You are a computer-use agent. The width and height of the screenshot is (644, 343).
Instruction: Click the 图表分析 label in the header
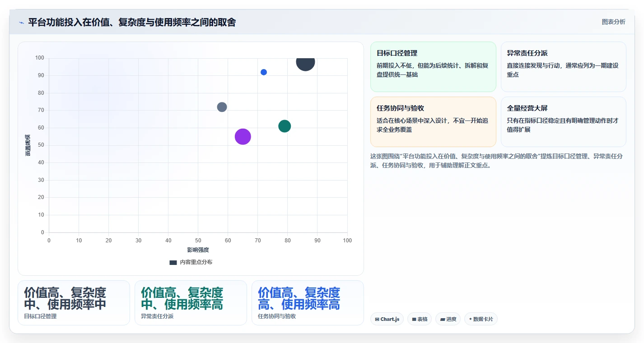click(x=614, y=22)
